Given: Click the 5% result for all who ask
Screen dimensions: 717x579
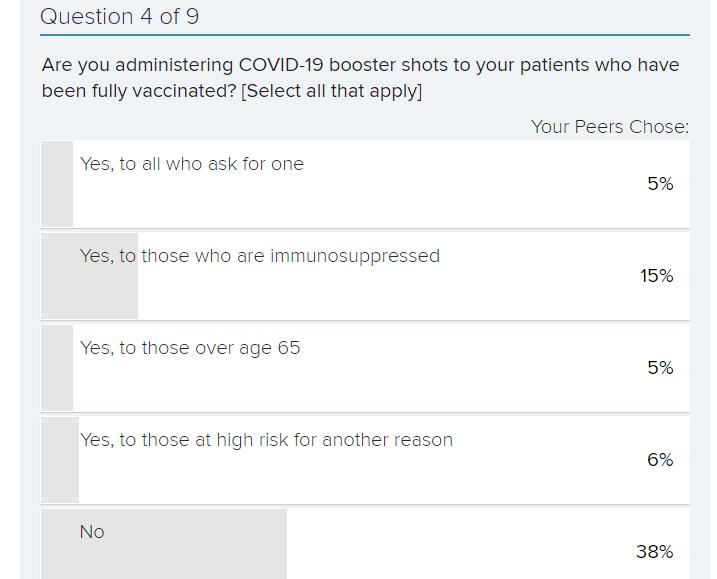Looking at the screenshot, I should 660,184.
